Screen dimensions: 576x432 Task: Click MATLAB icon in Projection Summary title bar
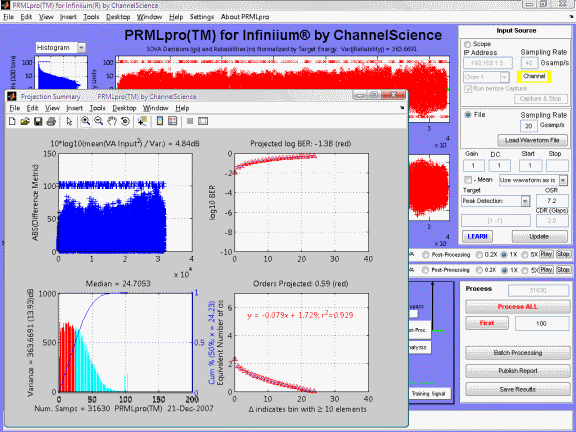click(x=12, y=96)
